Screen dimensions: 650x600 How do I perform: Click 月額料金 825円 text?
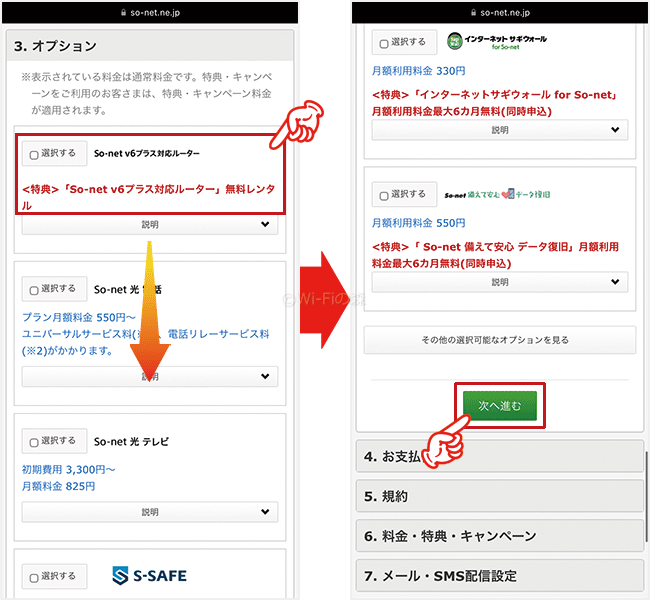pyautogui.click(x=58, y=486)
